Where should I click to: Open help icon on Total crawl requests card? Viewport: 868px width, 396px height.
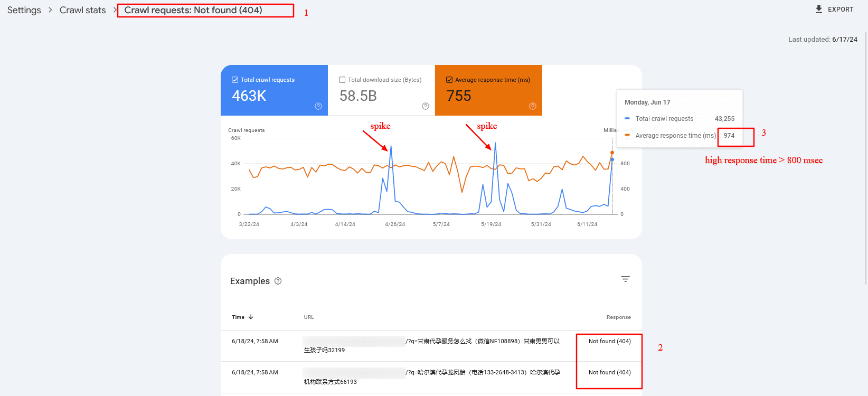[x=318, y=106]
